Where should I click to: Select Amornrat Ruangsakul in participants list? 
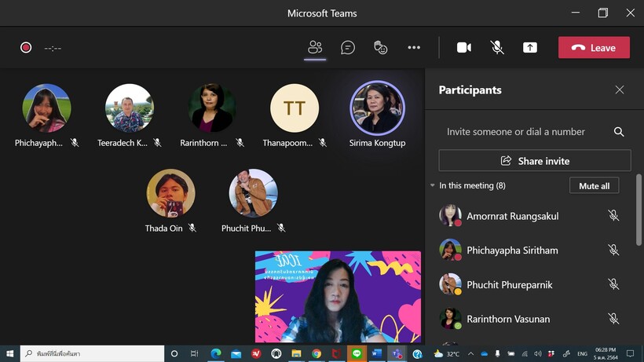pyautogui.click(x=511, y=216)
